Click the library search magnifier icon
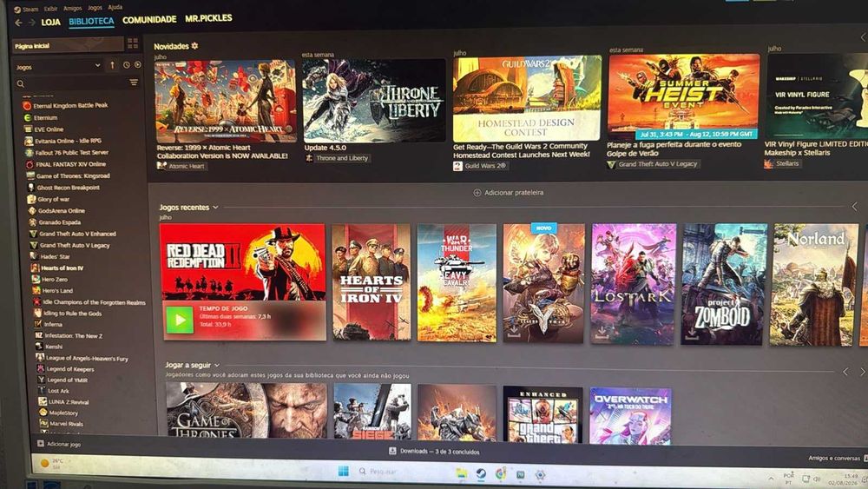The image size is (868, 489). tap(21, 83)
